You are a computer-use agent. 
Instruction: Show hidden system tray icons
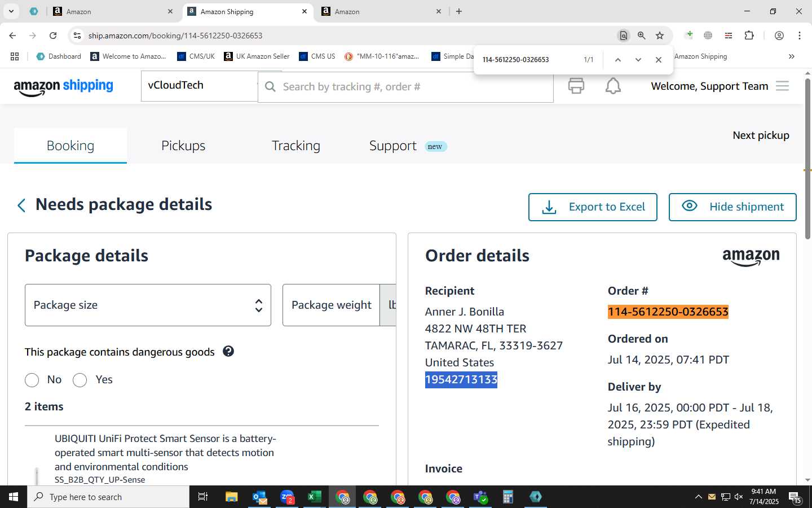click(698, 497)
